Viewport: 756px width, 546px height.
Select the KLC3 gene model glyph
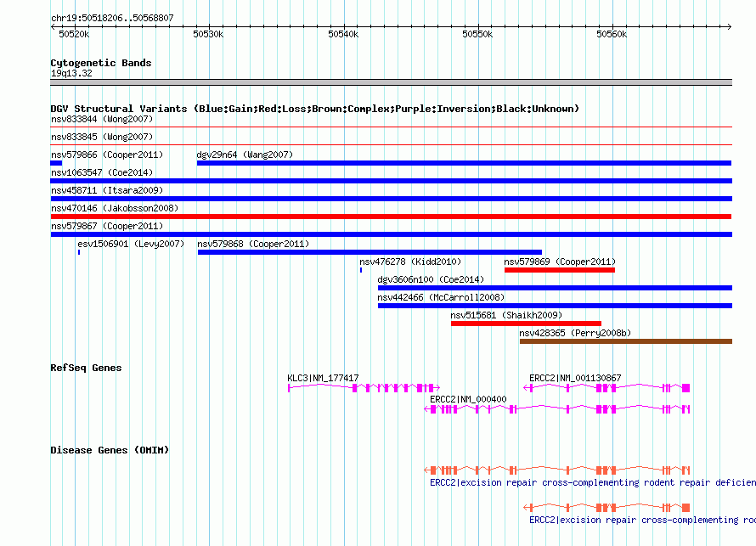[x=364, y=388]
